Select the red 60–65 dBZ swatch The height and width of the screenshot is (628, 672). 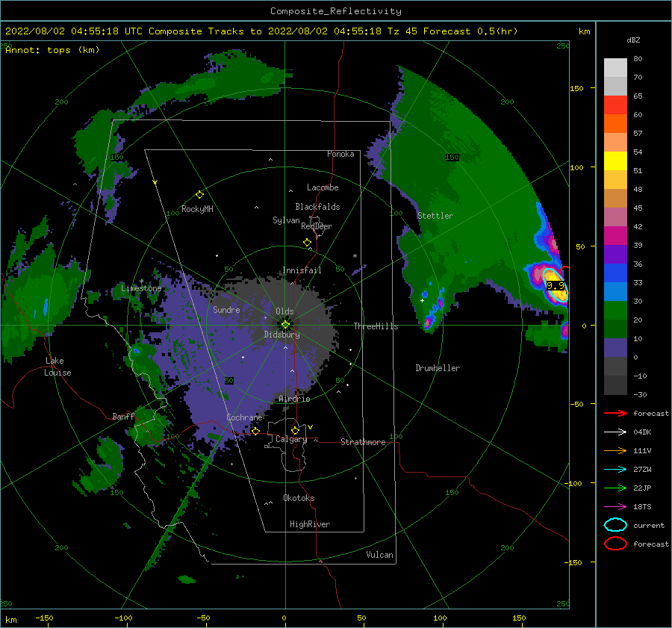click(615, 105)
